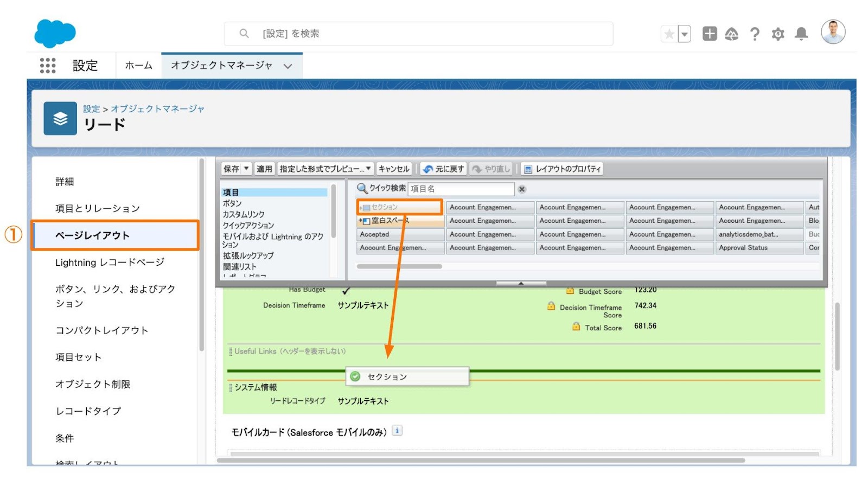Open the setup gear icon
868x486 pixels.
point(778,34)
